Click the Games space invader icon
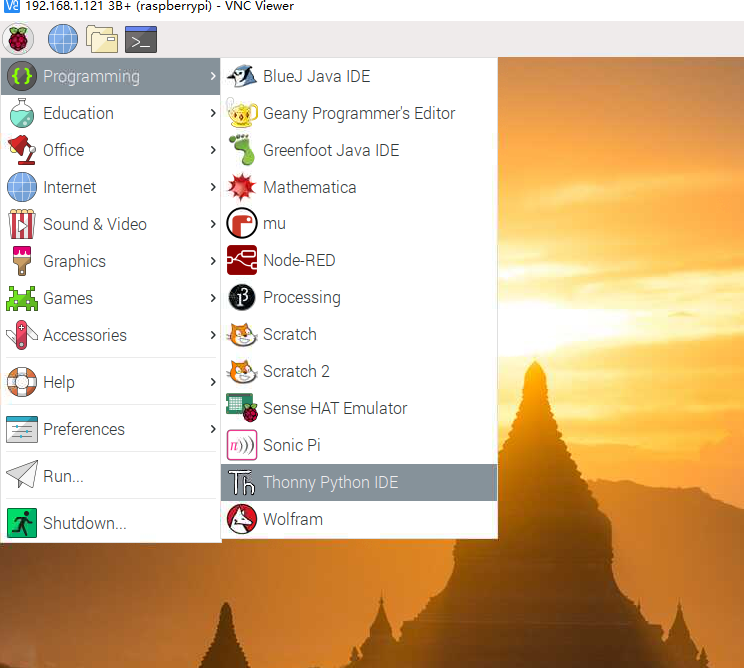Image resolution: width=744 pixels, height=668 pixels. coord(22,298)
